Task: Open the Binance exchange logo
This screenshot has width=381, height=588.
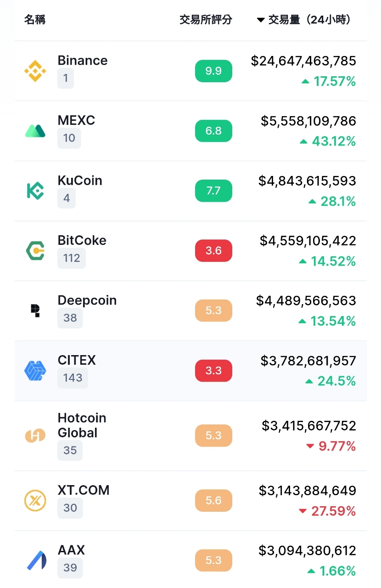Action: [x=35, y=71]
